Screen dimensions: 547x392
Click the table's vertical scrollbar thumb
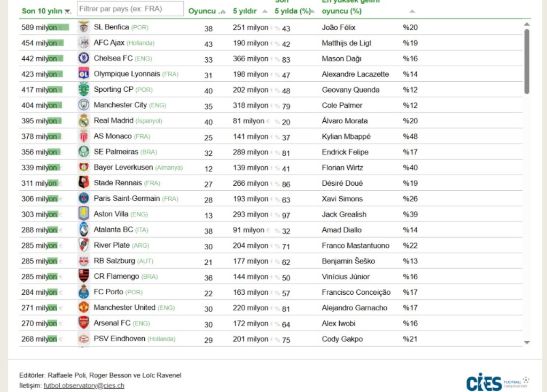tap(527, 61)
